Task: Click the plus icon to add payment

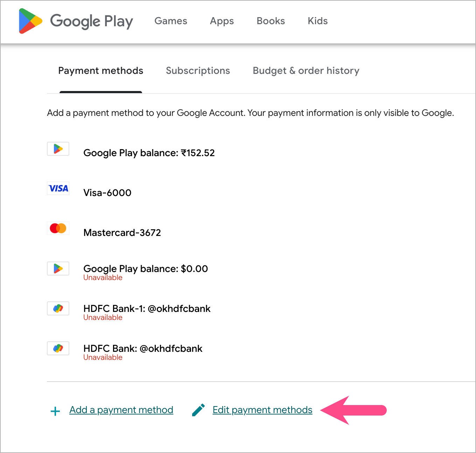Action: pyautogui.click(x=55, y=411)
